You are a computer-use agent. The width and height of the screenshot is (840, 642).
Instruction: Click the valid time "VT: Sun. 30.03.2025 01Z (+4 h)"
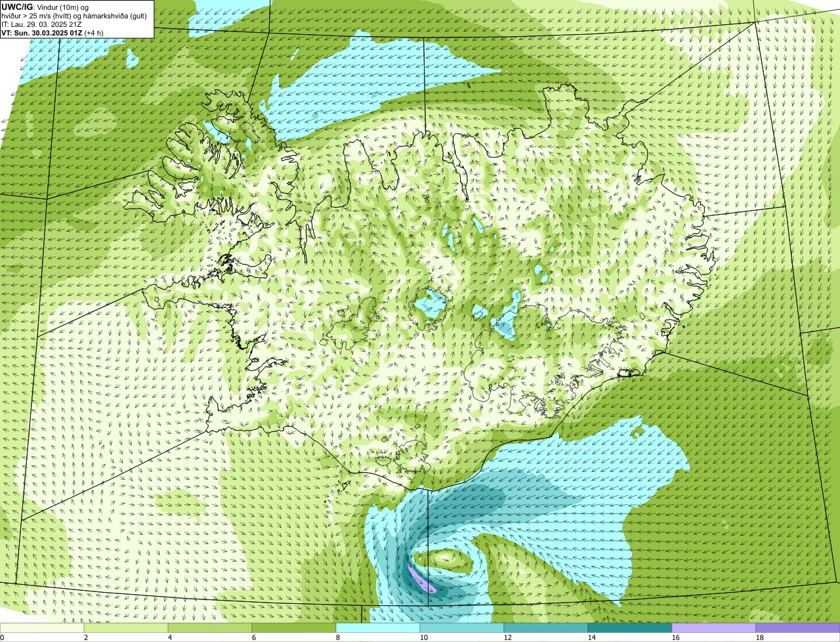[x=52, y=33]
